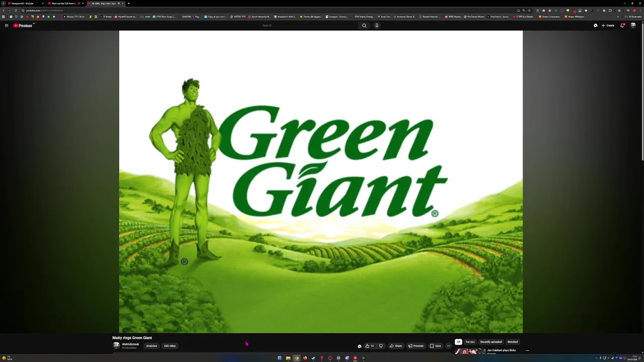Show more bookmarks overflow chevron
644x362 pixels.
(618, 17)
